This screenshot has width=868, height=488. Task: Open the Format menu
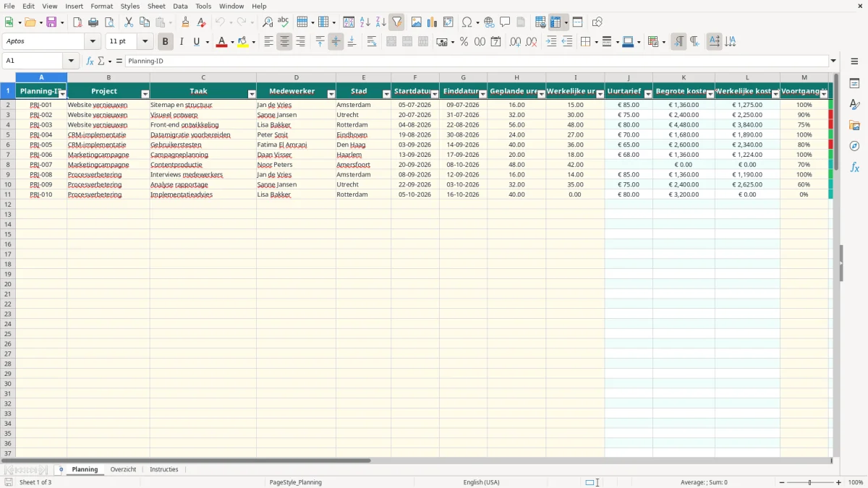pyautogui.click(x=101, y=6)
